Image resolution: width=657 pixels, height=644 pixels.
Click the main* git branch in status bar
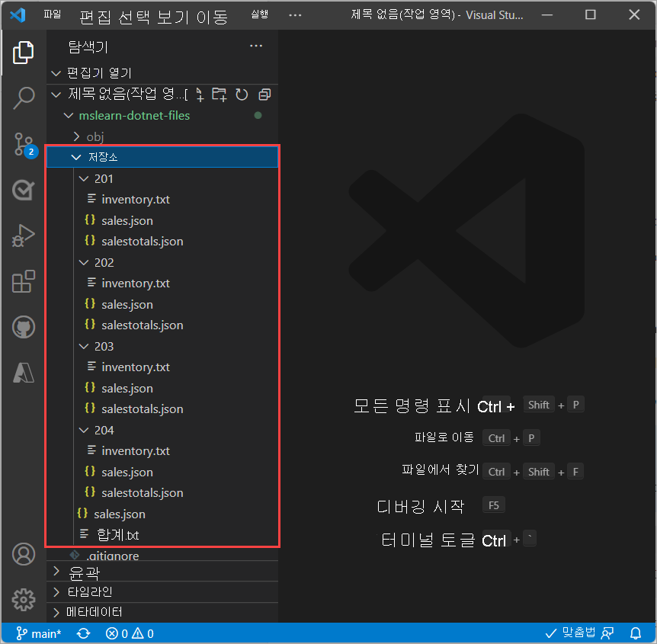pos(39,633)
